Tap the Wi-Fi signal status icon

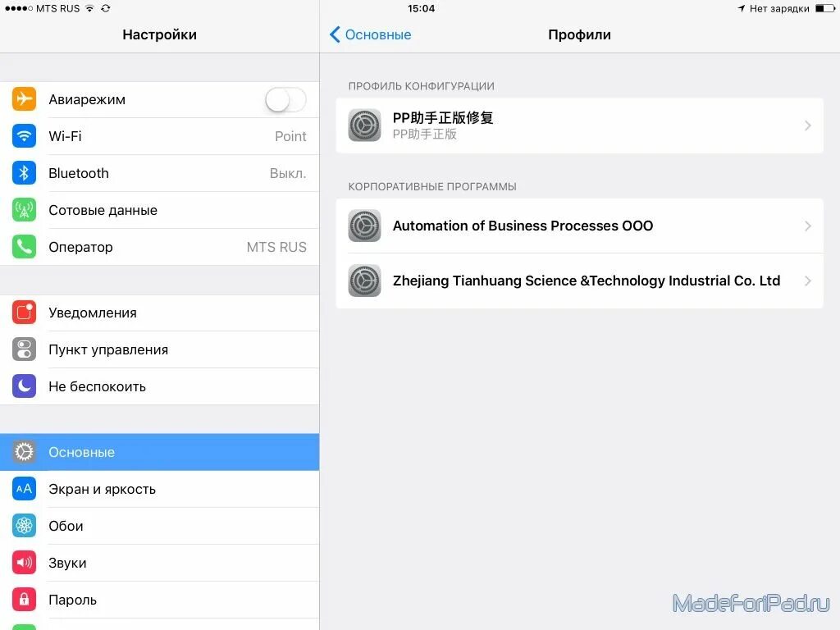pos(90,8)
